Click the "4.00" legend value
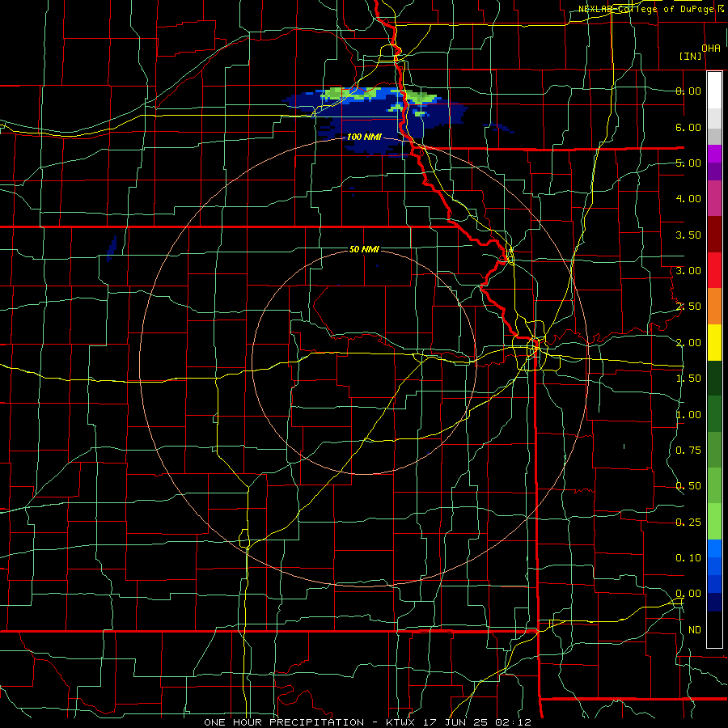This screenshot has height=728, width=728. tap(688, 199)
